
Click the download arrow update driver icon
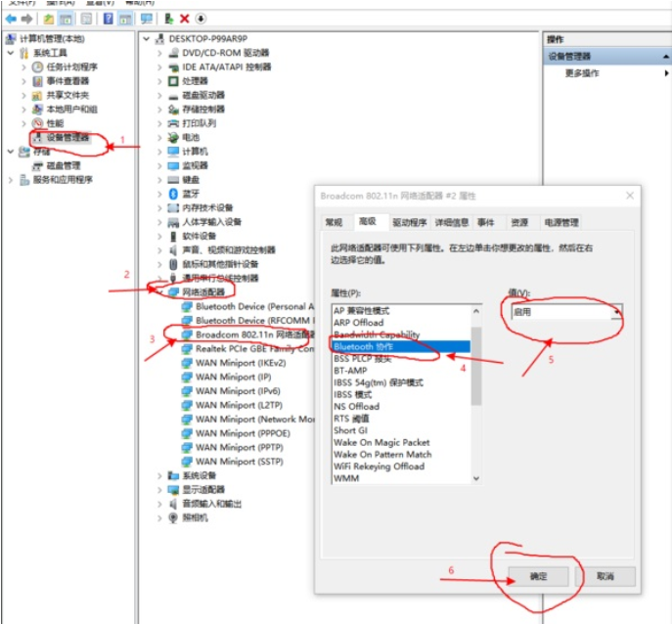201,19
